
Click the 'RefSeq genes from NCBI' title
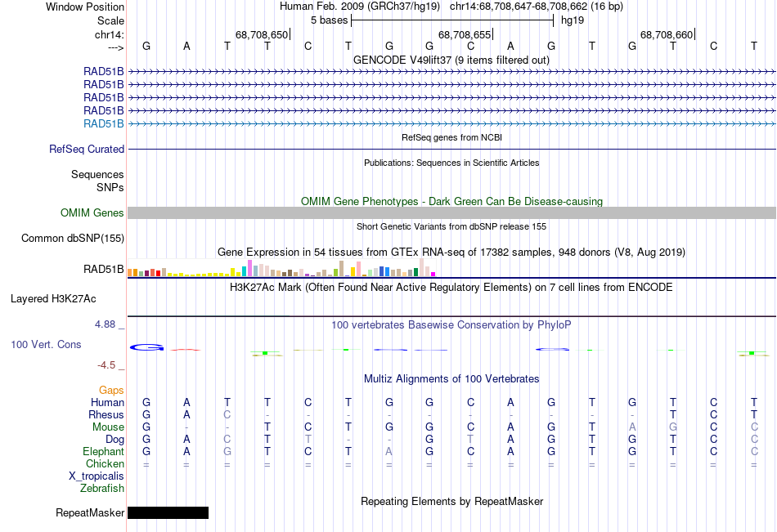click(x=451, y=137)
